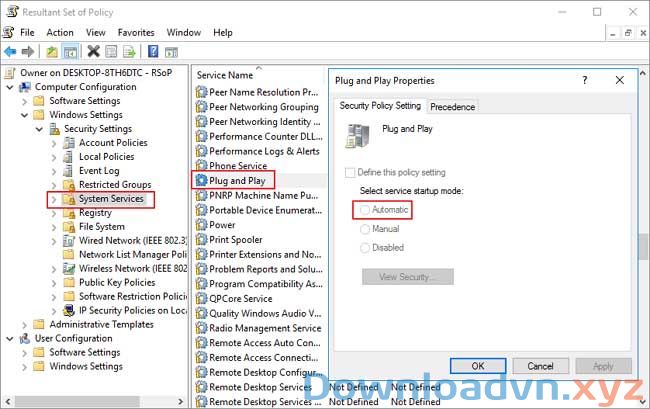
Task: Collapse the Computer Configuration node
Action: point(10,87)
